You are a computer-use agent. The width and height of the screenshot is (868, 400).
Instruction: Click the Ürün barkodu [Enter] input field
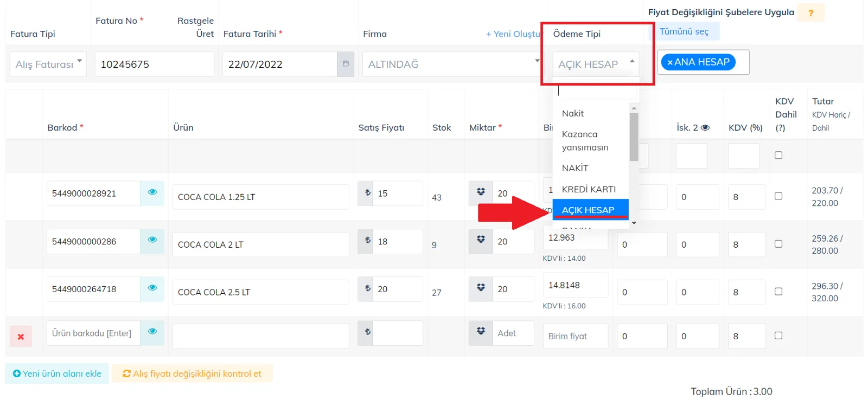coord(93,333)
